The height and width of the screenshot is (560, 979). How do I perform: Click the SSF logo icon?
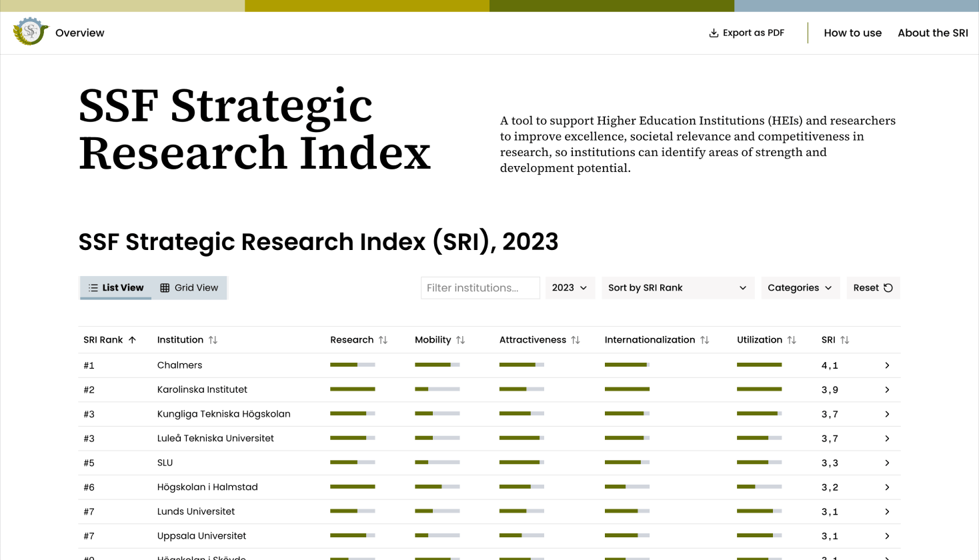point(30,32)
